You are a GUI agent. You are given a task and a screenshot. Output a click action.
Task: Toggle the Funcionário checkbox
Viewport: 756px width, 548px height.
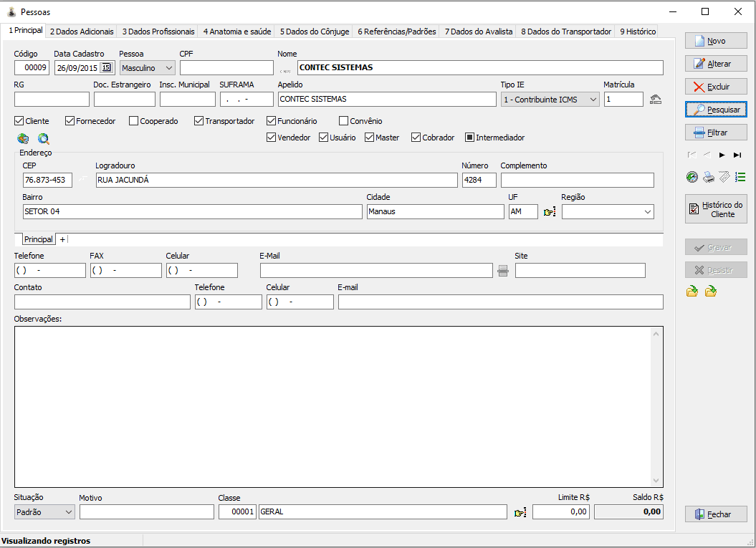271,120
